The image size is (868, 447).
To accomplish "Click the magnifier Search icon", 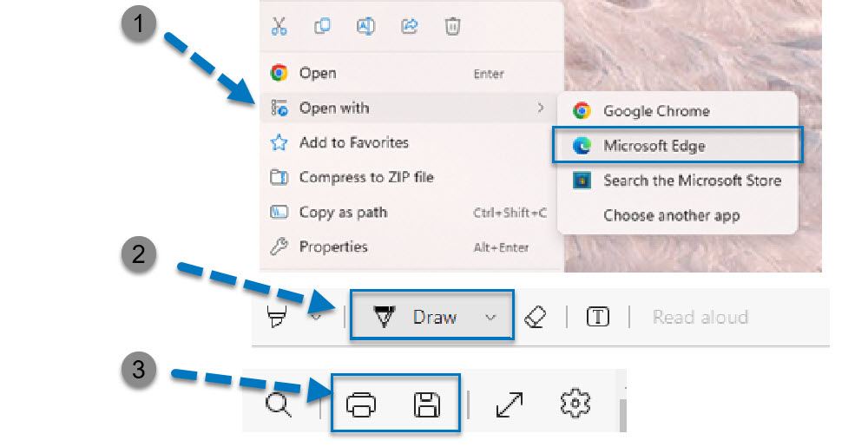I will point(279,404).
